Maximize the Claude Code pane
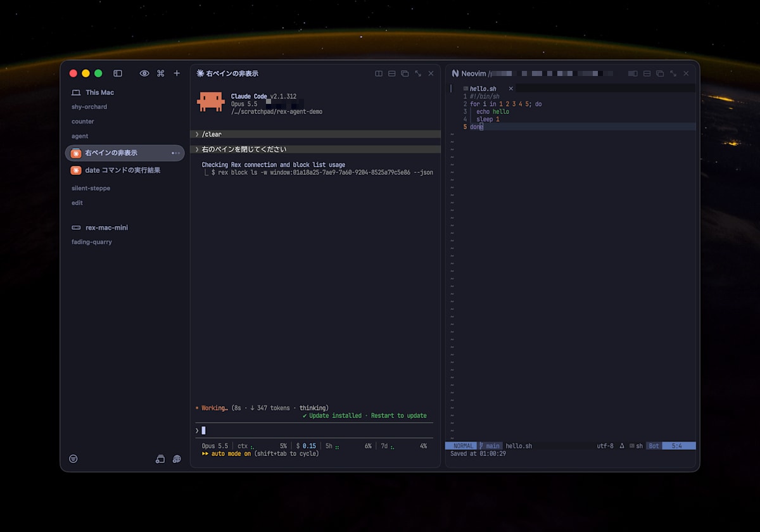Viewport: 760px width, 532px height. coord(418,73)
